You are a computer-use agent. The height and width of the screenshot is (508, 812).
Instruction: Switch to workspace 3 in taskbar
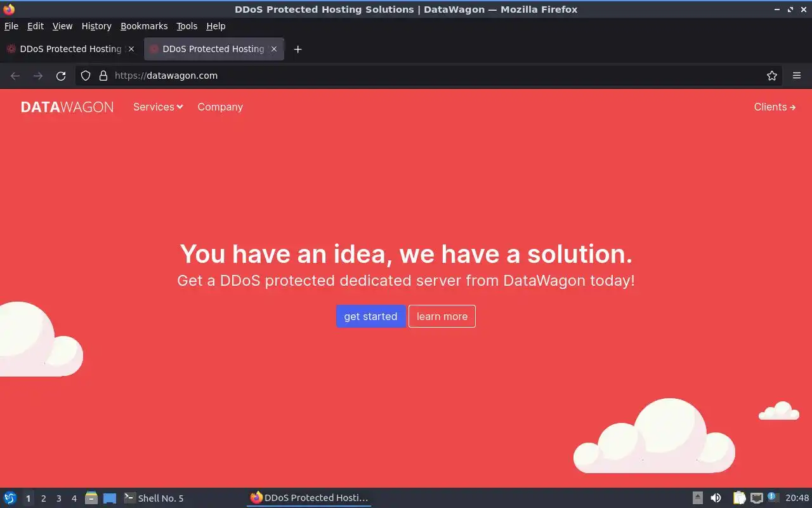point(58,498)
